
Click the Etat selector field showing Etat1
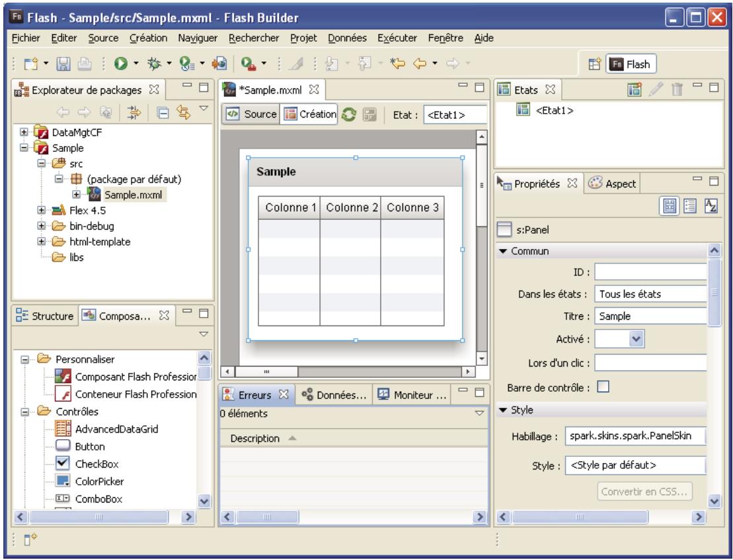click(455, 115)
